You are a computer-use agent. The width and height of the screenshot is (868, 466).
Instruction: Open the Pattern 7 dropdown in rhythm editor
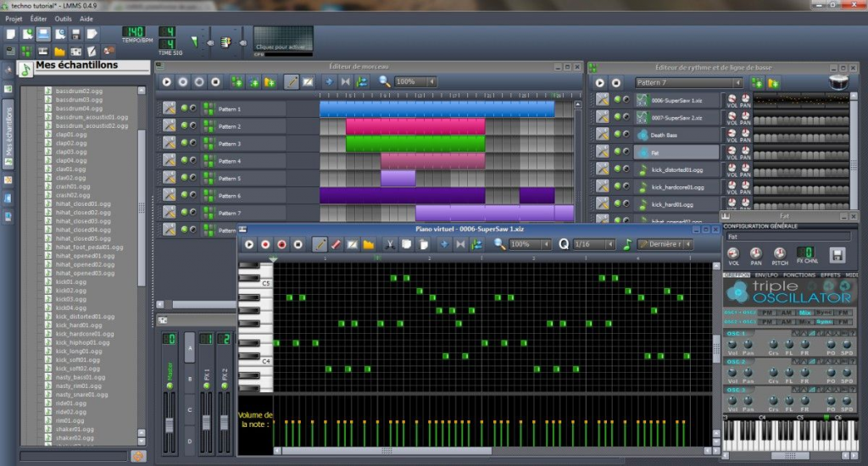click(x=688, y=83)
